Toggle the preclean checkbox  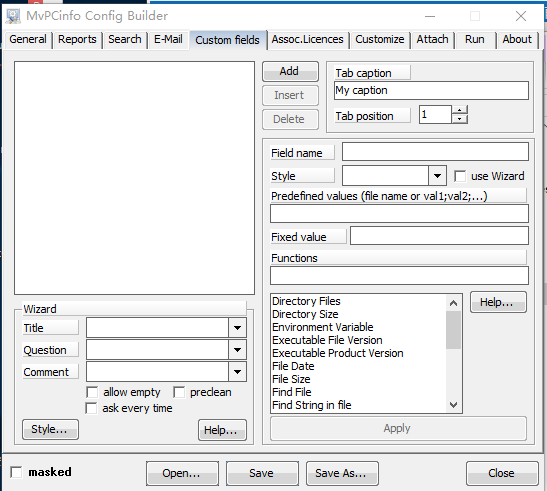pyautogui.click(x=179, y=392)
